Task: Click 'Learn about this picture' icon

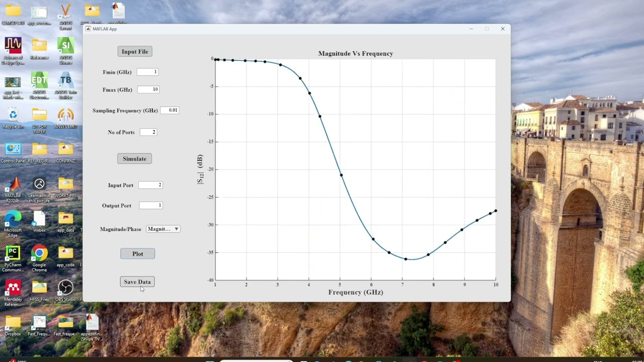Action: (x=39, y=190)
